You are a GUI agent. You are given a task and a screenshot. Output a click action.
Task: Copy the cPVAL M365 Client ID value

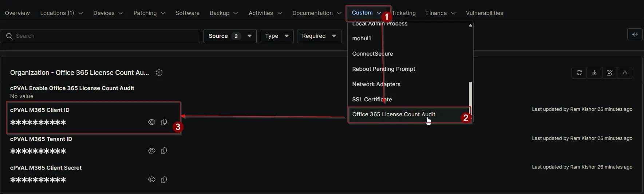(164, 122)
